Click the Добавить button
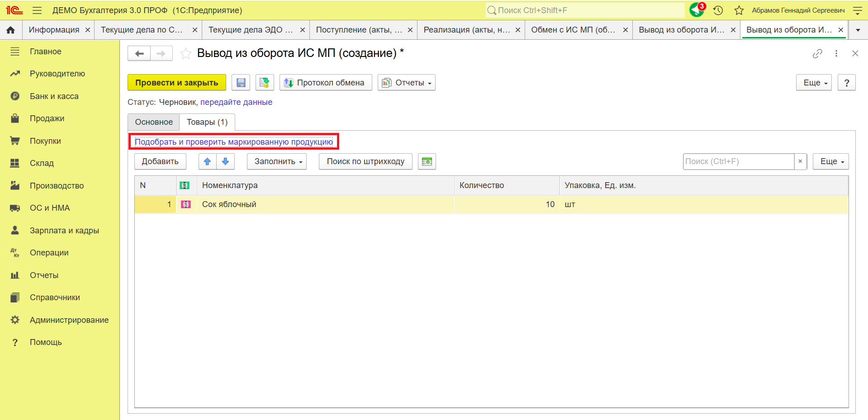This screenshot has height=420, width=868. (160, 161)
